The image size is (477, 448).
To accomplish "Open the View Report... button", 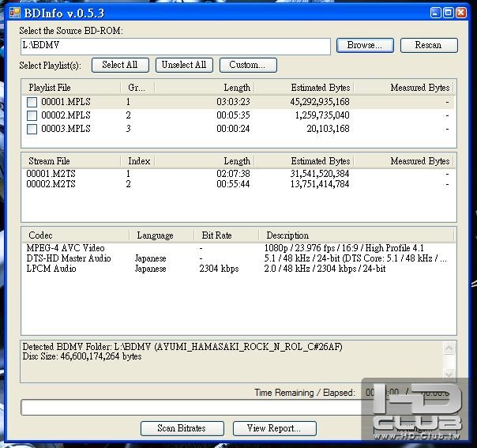I will point(274,428).
